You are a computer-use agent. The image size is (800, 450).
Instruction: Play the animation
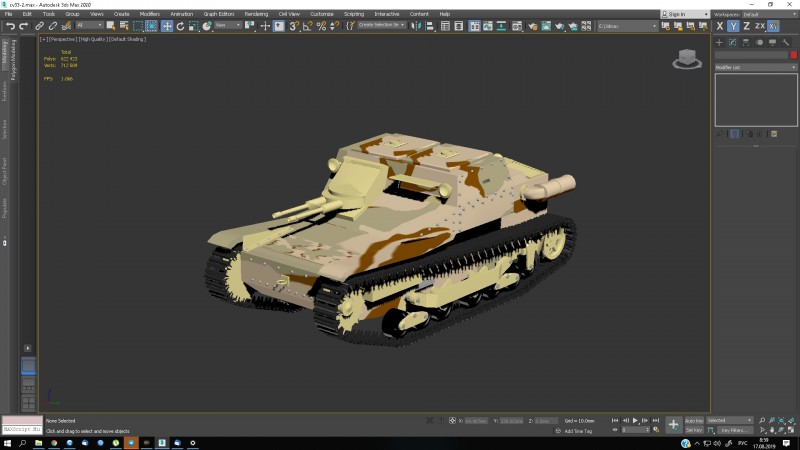[635, 420]
